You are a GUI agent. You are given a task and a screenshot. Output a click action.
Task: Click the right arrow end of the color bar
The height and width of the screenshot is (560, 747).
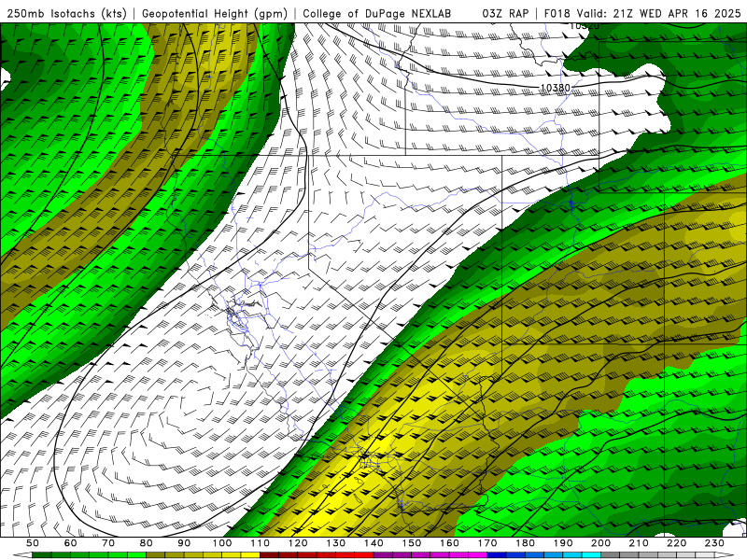coord(725,555)
